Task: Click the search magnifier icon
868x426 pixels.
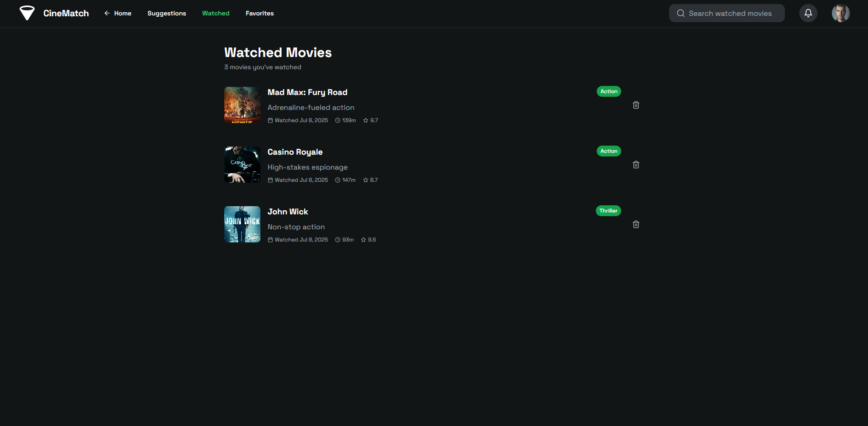Action: [681, 13]
